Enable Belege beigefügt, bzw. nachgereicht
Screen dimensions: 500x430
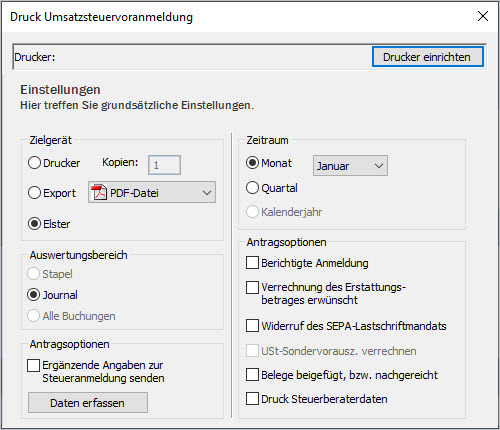coord(252,375)
